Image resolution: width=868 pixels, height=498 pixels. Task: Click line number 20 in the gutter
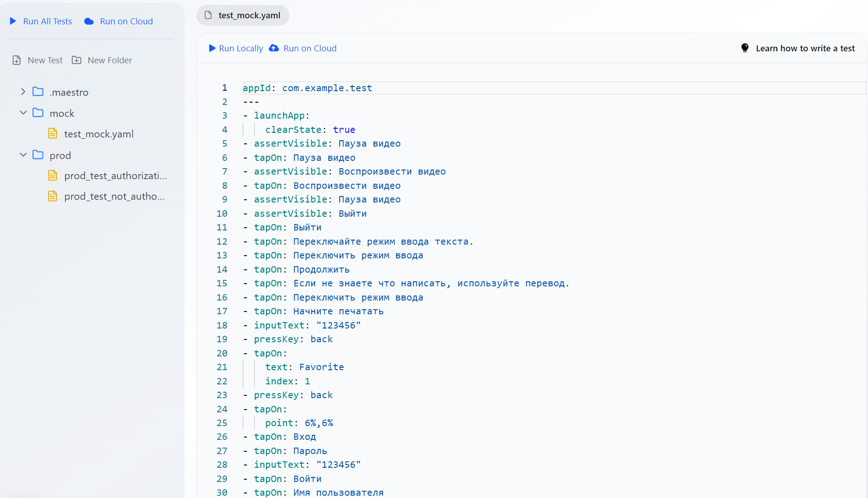click(x=222, y=353)
